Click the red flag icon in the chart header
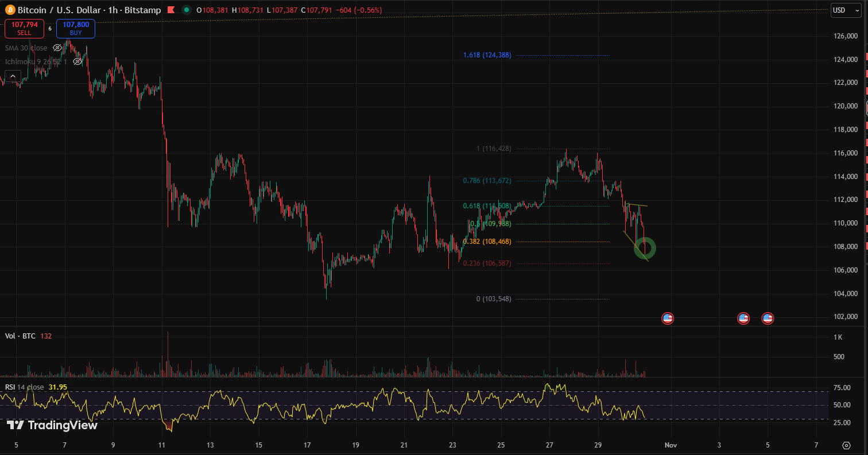 pyautogui.click(x=170, y=10)
